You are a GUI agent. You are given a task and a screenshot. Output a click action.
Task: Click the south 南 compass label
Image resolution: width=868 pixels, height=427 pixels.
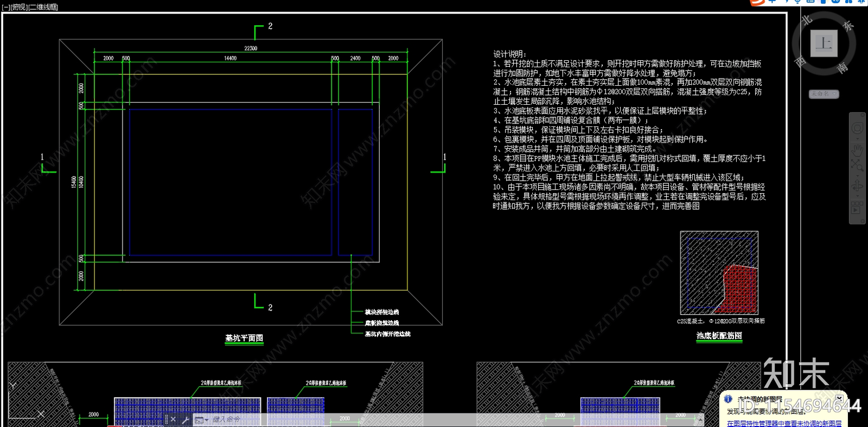(842, 67)
